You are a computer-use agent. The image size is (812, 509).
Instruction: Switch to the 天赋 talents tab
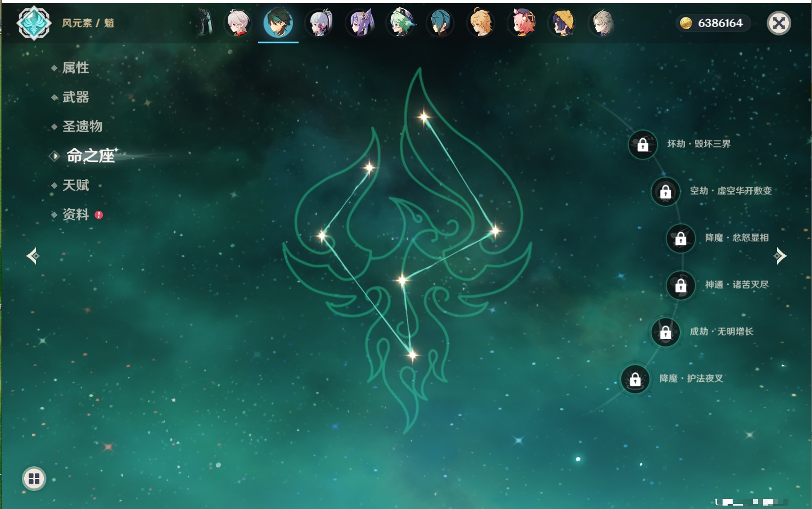click(75, 185)
